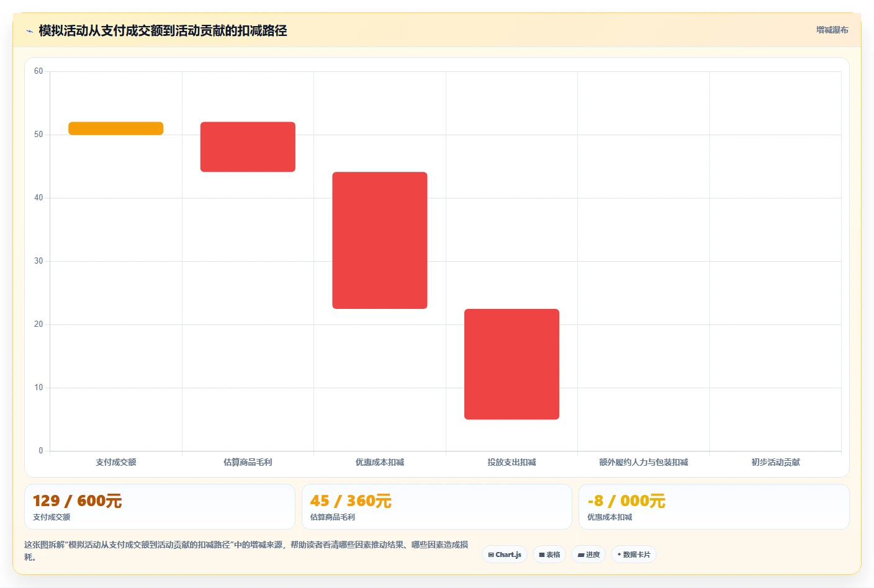Click the chart title 模拟活动从支付成交额到活动贡献的扣减路径

click(163, 30)
